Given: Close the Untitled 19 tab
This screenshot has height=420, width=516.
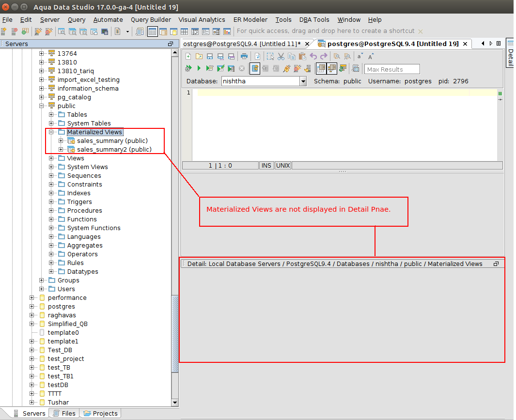Looking at the screenshot, I should click(x=465, y=44).
